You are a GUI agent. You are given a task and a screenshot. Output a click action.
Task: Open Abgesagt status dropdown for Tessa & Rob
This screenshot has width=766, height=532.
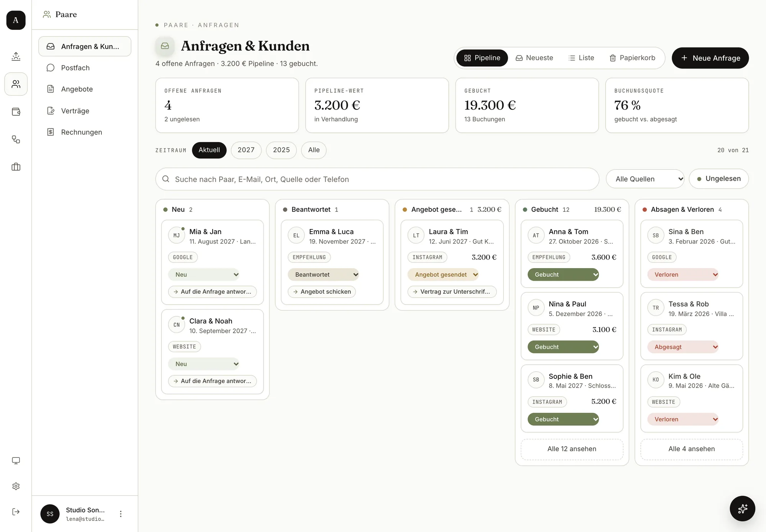point(683,347)
